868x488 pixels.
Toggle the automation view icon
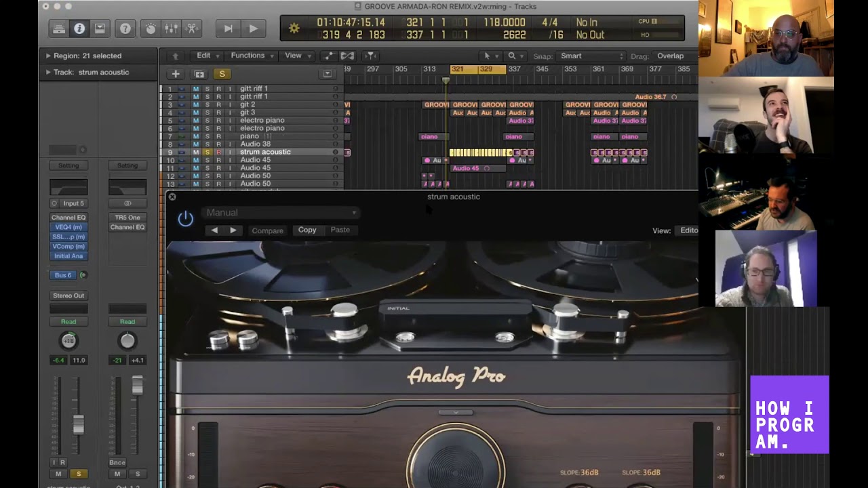[x=328, y=56]
